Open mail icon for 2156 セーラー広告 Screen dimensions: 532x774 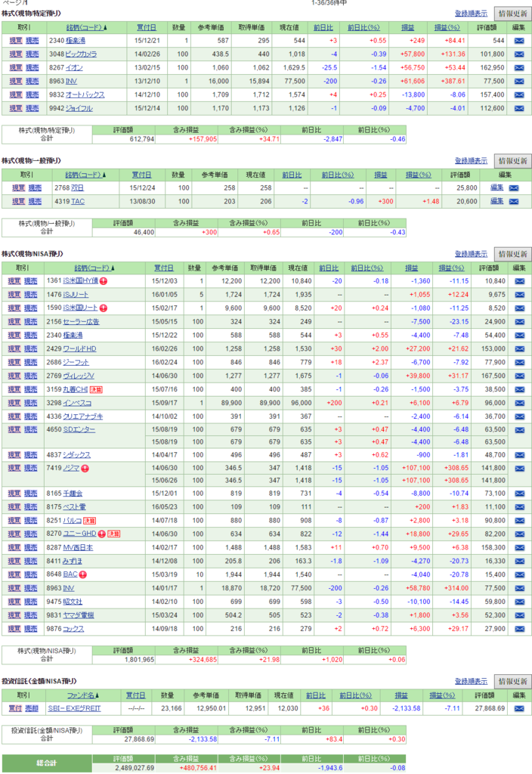pos(518,322)
